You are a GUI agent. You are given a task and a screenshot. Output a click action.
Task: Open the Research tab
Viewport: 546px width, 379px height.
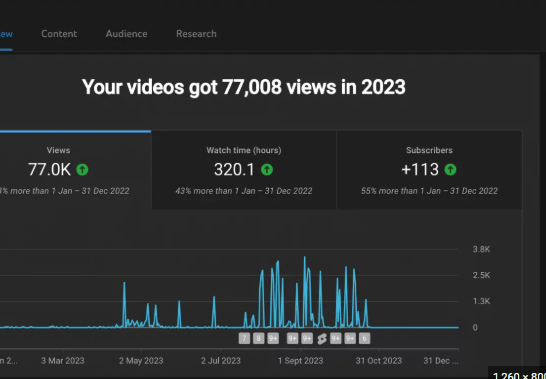point(196,34)
